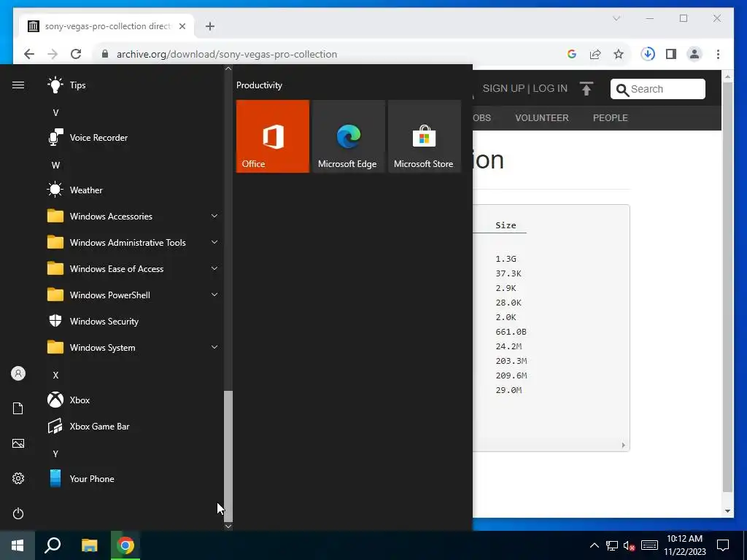Open a new Chrome tab
The height and width of the screenshot is (560, 747).
210,26
